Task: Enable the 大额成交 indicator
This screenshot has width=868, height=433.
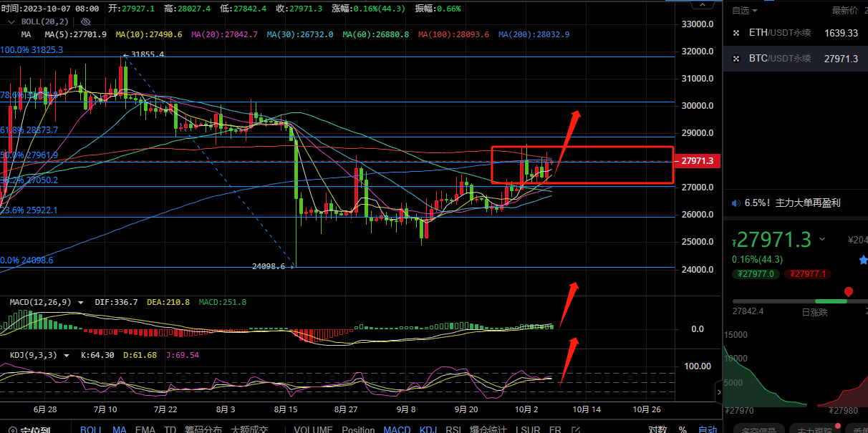Action: coord(249,430)
